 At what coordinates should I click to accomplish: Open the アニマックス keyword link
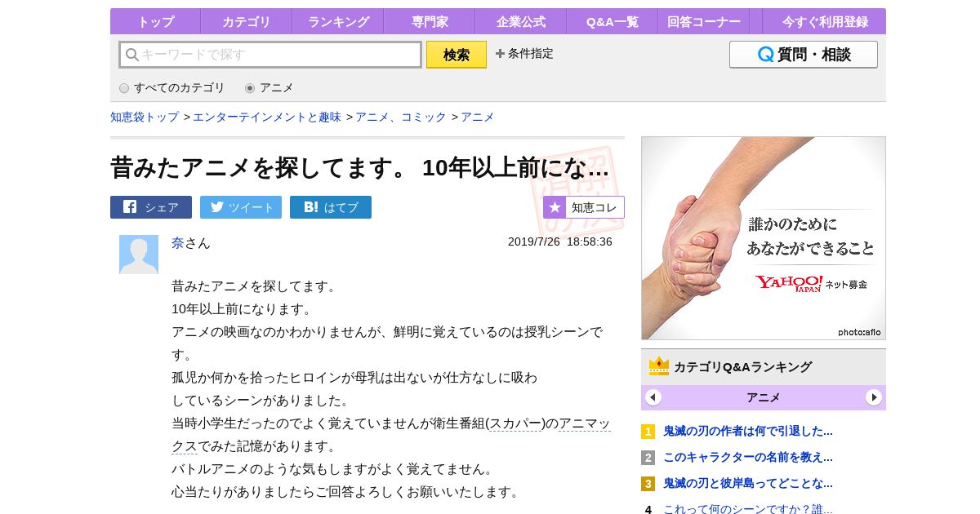tap(585, 423)
